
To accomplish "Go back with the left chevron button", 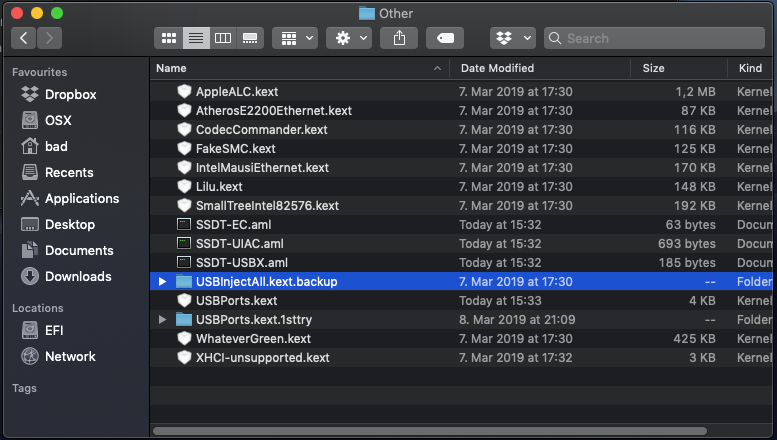I will [23, 38].
